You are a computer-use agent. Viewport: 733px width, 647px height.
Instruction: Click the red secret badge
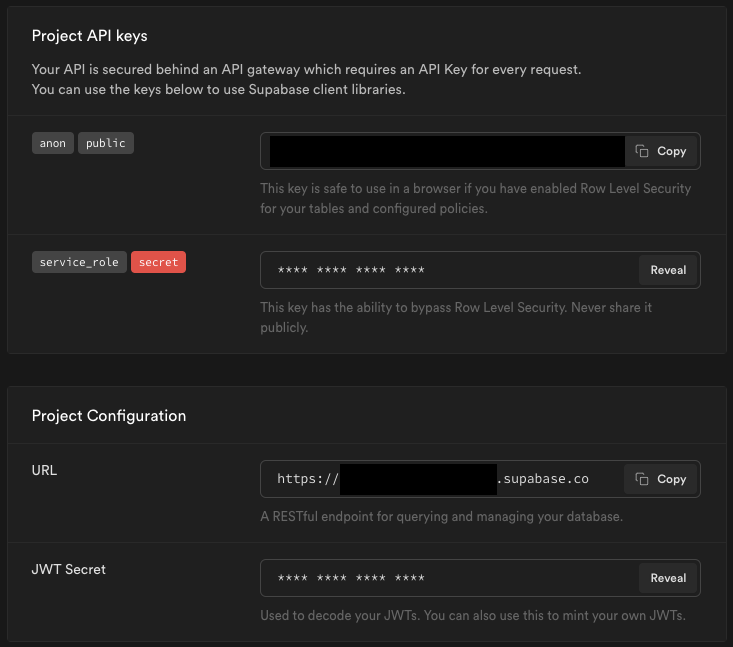(158, 262)
